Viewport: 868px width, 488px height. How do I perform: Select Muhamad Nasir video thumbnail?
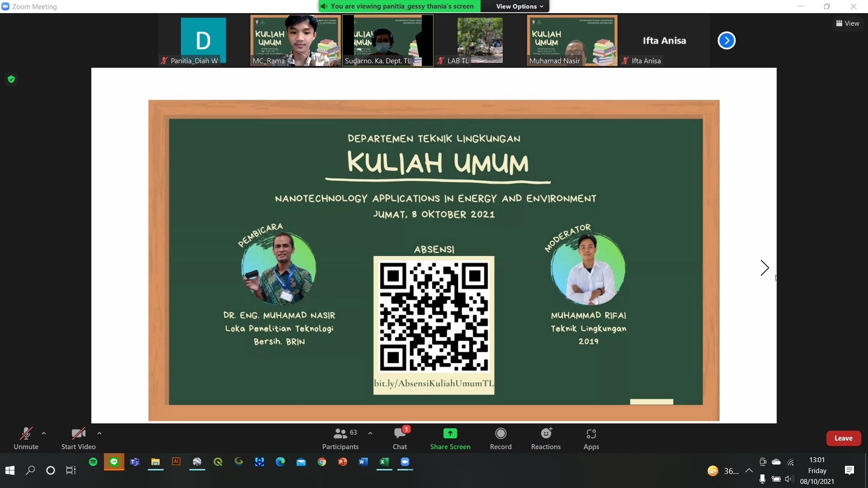click(572, 41)
